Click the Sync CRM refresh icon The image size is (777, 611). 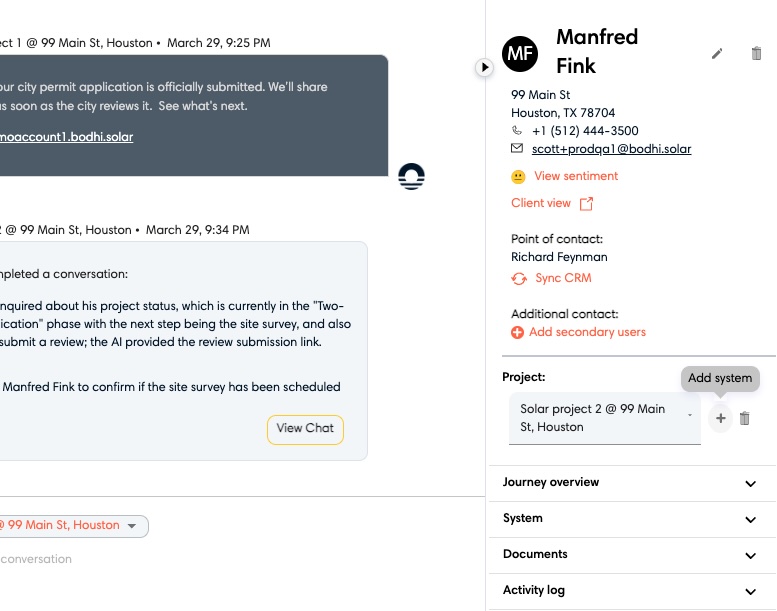tap(519, 279)
